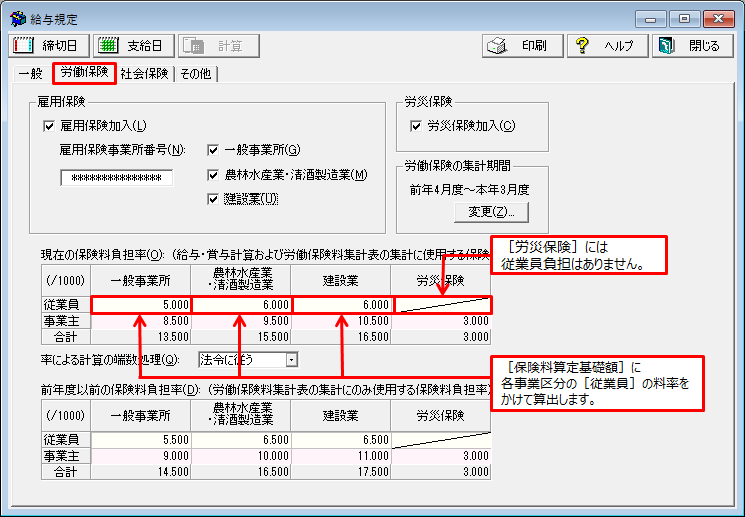Image resolution: width=745 pixels, height=517 pixels.
Task: Switch to the 社会保険 tab
Action: coord(145,74)
